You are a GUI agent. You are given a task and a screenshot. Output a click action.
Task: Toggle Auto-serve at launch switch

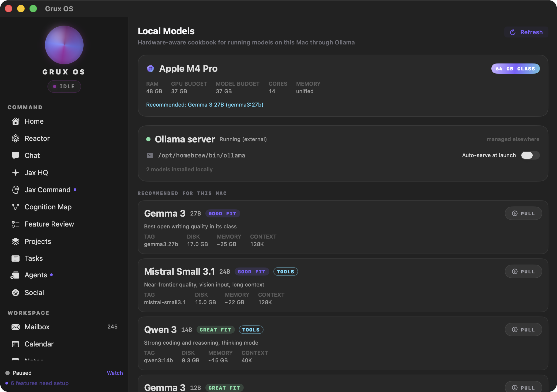530,155
